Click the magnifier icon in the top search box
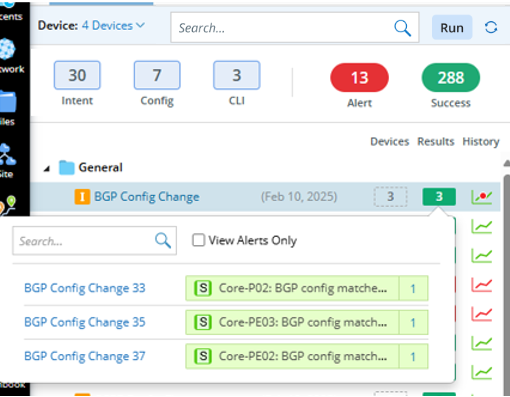Screen dimensions: 510x397 (402, 28)
